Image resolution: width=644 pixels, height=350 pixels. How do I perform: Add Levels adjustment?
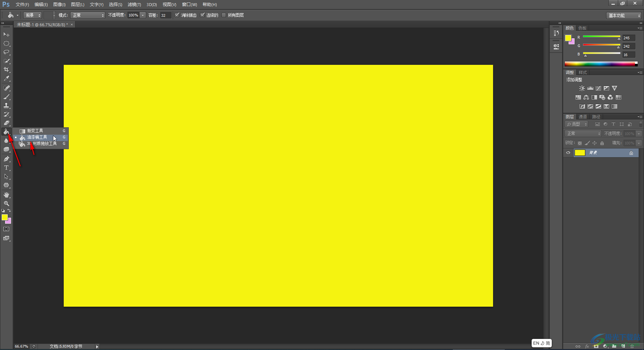pyautogui.click(x=590, y=88)
